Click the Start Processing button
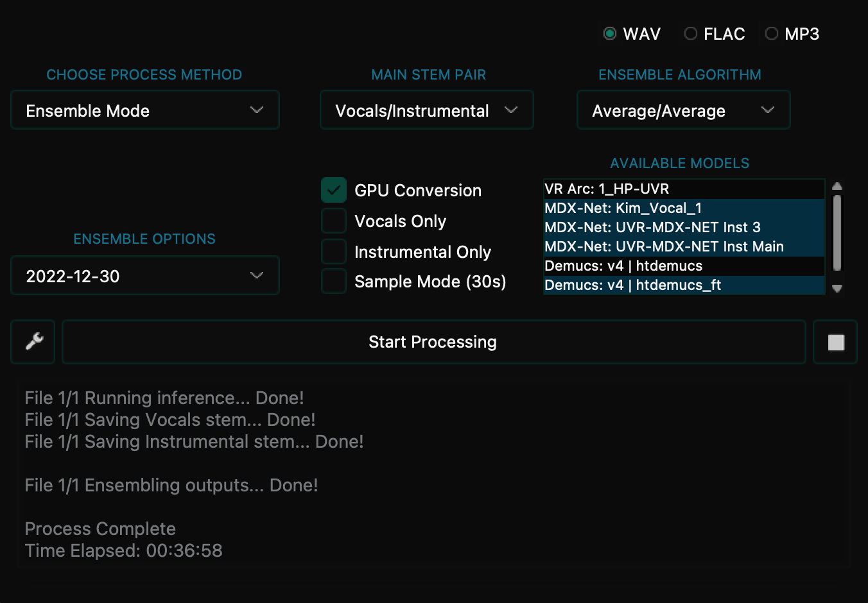 (x=433, y=342)
